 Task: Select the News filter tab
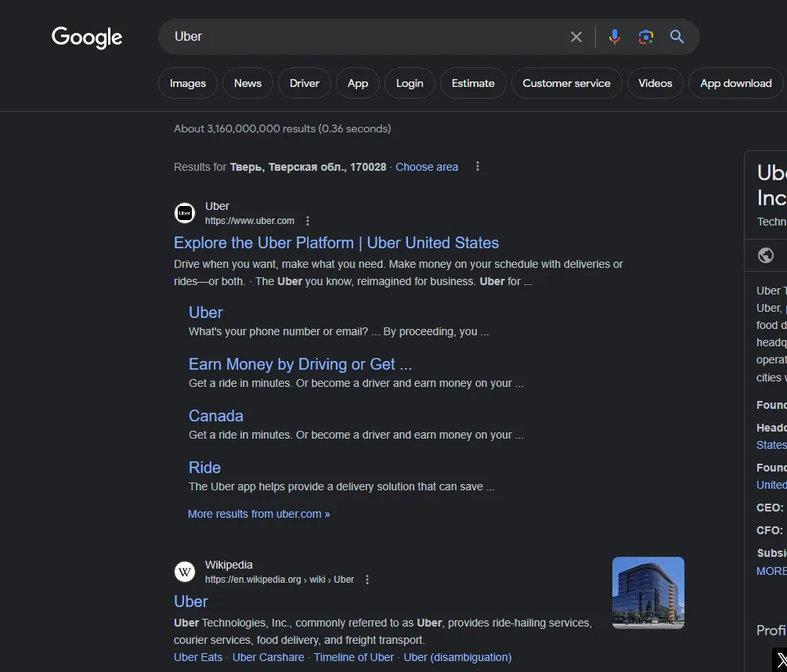pyautogui.click(x=247, y=83)
